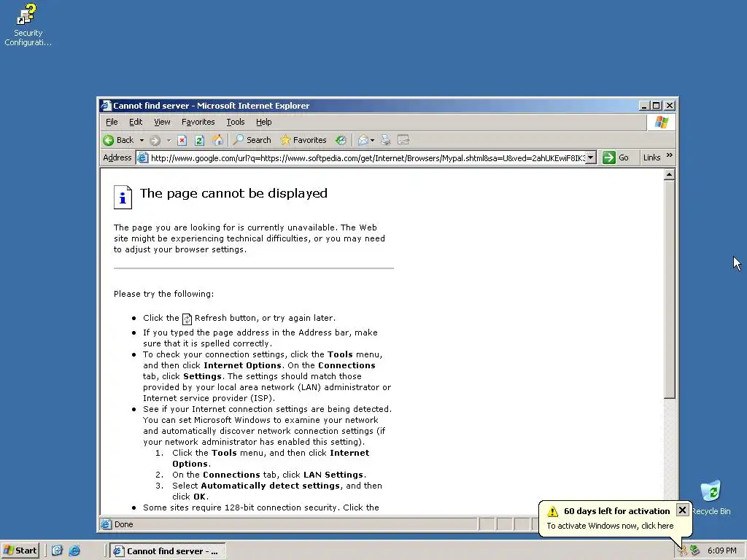Viewport: 747px width, 560px height.
Task: Click the Back arrow button
Action: pyautogui.click(x=118, y=140)
